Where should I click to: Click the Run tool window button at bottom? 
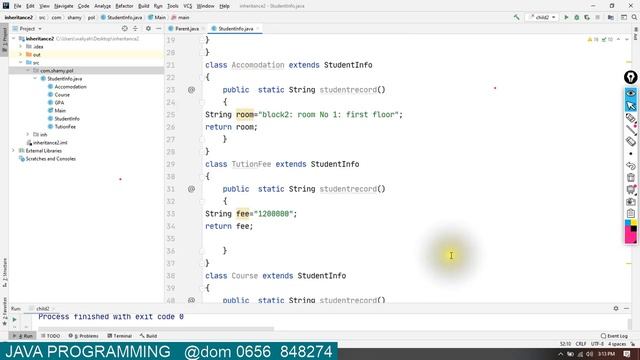pyautogui.click(x=23, y=336)
